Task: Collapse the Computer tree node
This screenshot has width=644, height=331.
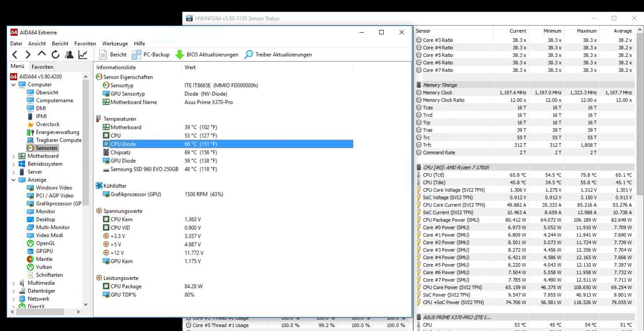Action: coord(14,85)
